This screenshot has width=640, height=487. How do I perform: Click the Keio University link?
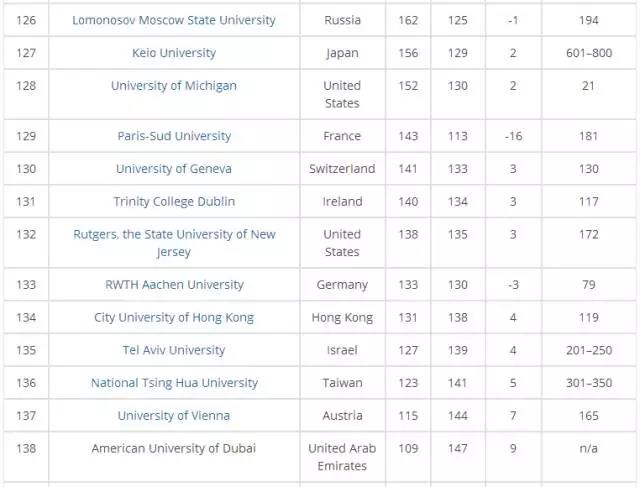[174, 53]
